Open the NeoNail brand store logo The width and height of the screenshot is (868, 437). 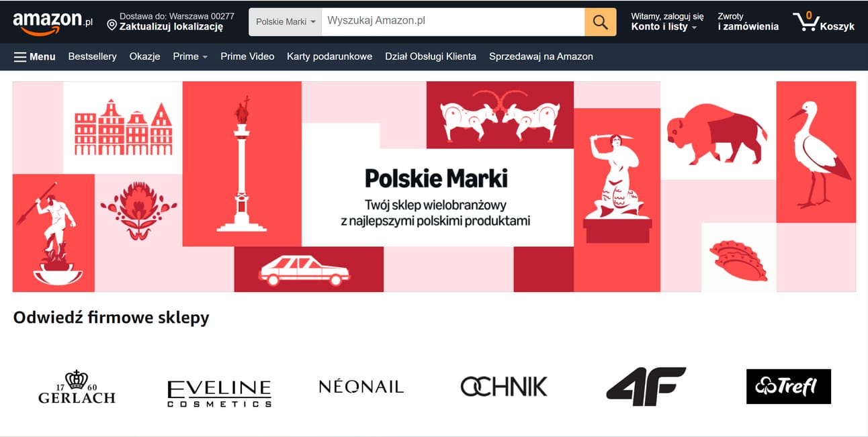pos(361,387)
